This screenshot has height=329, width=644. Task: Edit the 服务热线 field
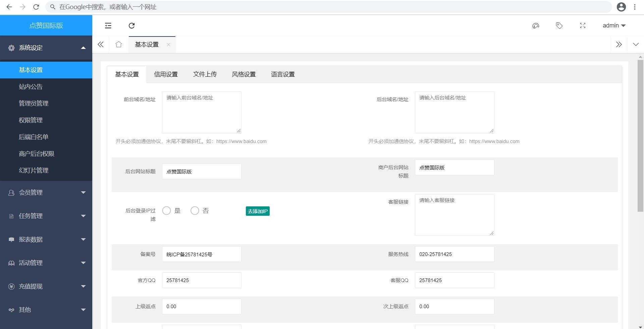coord(454,254)
